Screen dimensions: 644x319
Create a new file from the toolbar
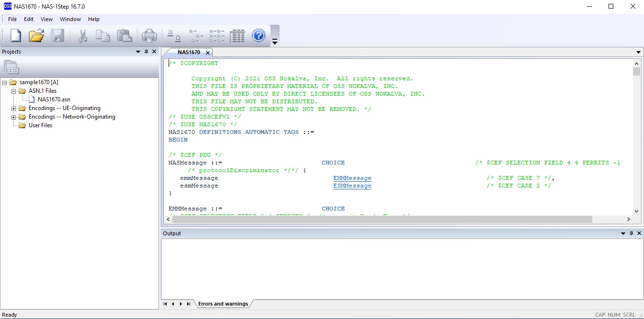(x=15, y=35)
